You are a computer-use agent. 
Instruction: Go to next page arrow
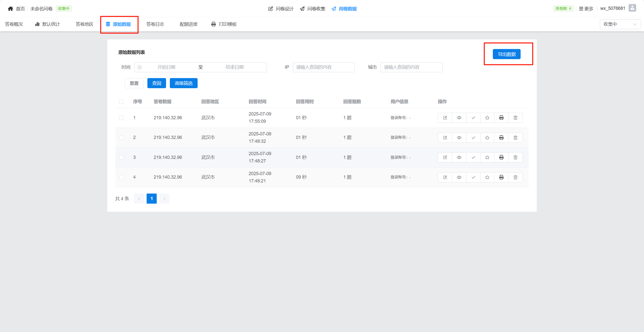tap(164, 199)
